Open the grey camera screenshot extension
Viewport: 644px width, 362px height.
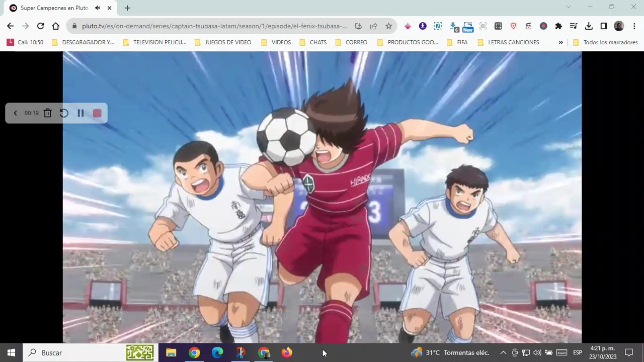coord(483,26)
